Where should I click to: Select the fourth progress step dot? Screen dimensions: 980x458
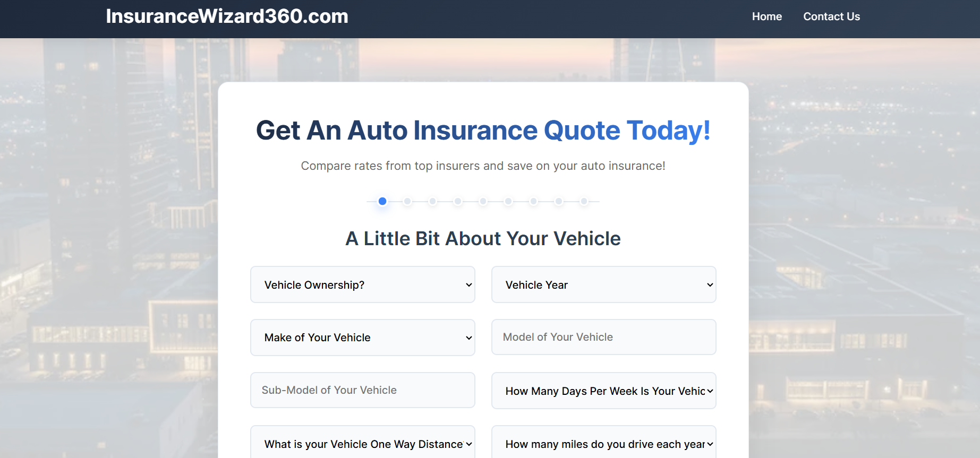[458, 201]
